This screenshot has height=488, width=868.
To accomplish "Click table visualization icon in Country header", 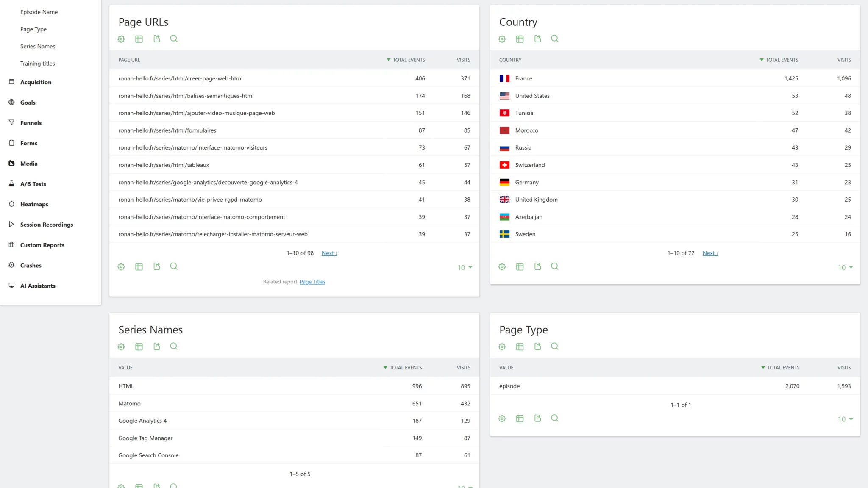I will tap(520, 39).
